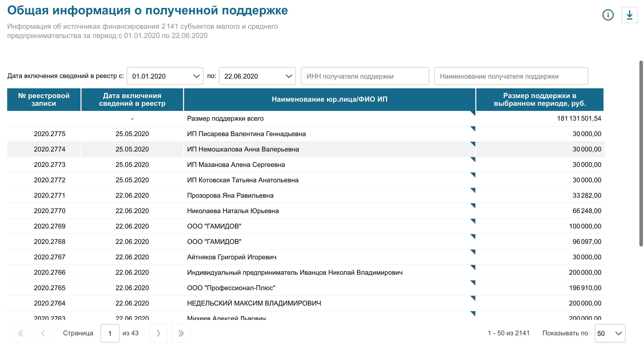Sort by Дата включения сведений column header

[x=132, y=100]
